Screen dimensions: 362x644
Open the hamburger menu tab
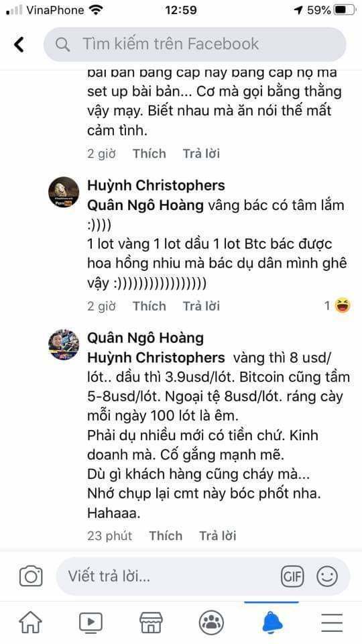(332, 623)
